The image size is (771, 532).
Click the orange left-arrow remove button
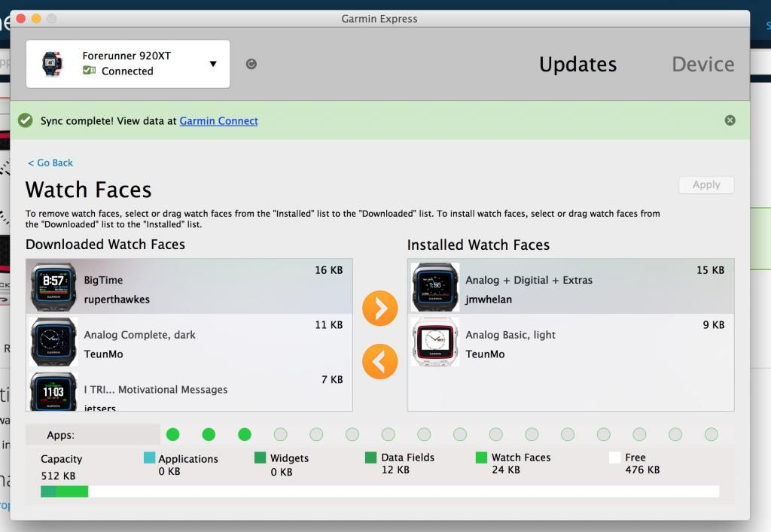380,361
